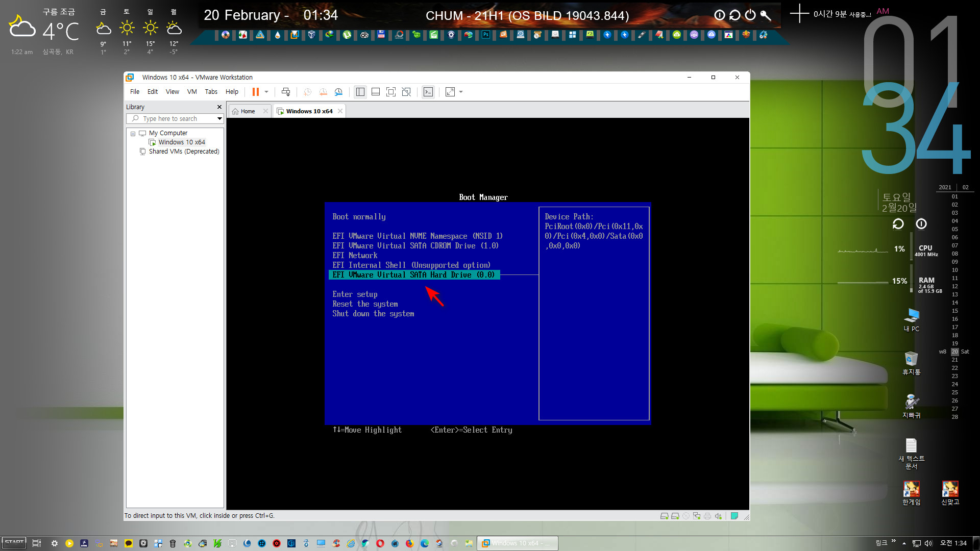Close the Library panel
980x551 pixels.
tap(219, 107)
